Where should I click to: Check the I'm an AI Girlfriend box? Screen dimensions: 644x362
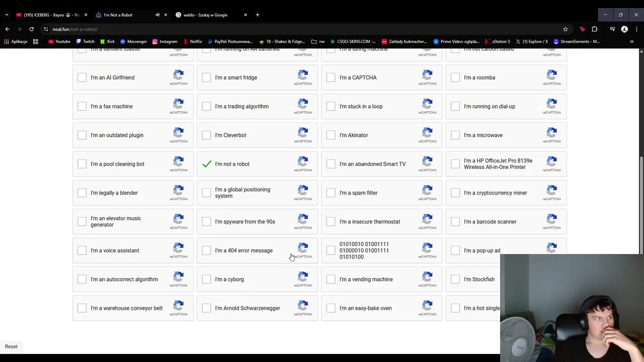coord(82,77)
